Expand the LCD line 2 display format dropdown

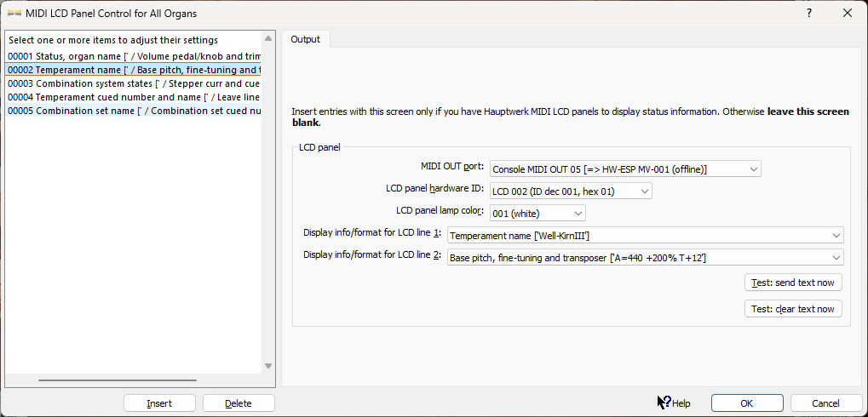click(x=645, y=257)
